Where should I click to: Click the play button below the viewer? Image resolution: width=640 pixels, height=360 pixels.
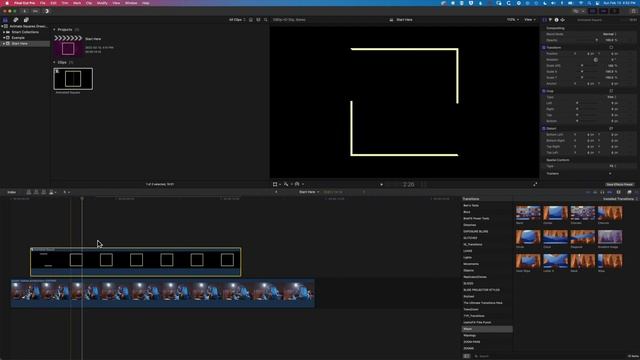tap(382, 184)
